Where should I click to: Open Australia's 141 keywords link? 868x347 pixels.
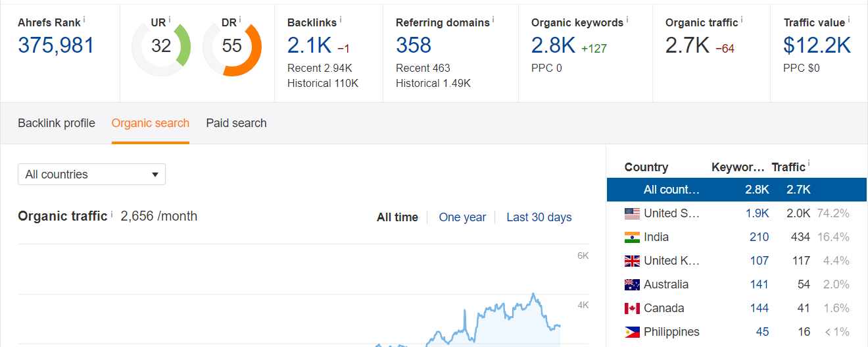(x=759, y=284)
